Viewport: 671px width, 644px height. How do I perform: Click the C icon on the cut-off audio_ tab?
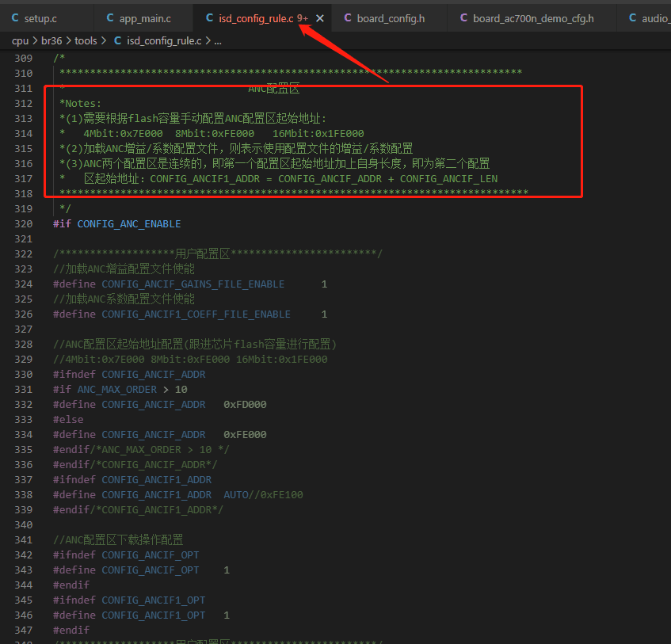pyautogui.click(x=632, y=18)
